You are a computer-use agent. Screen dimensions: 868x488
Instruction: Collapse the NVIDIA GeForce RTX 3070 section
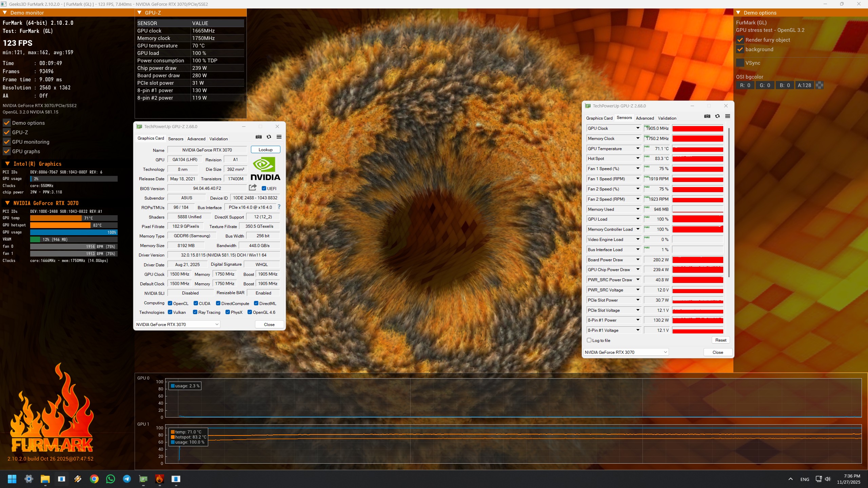point(7,203)
